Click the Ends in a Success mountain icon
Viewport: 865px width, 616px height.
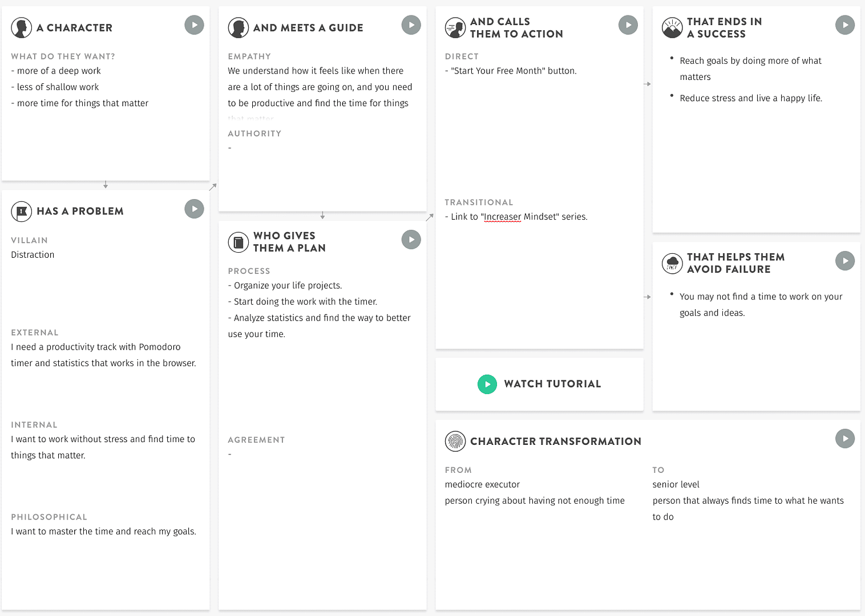(672, 27)
